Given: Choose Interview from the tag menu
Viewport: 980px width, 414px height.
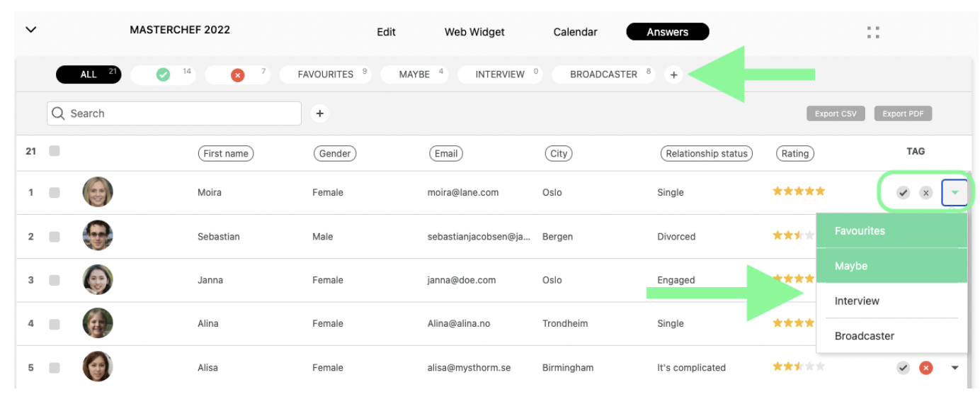Looking at the screenshot, I should [x=857, y=301].
